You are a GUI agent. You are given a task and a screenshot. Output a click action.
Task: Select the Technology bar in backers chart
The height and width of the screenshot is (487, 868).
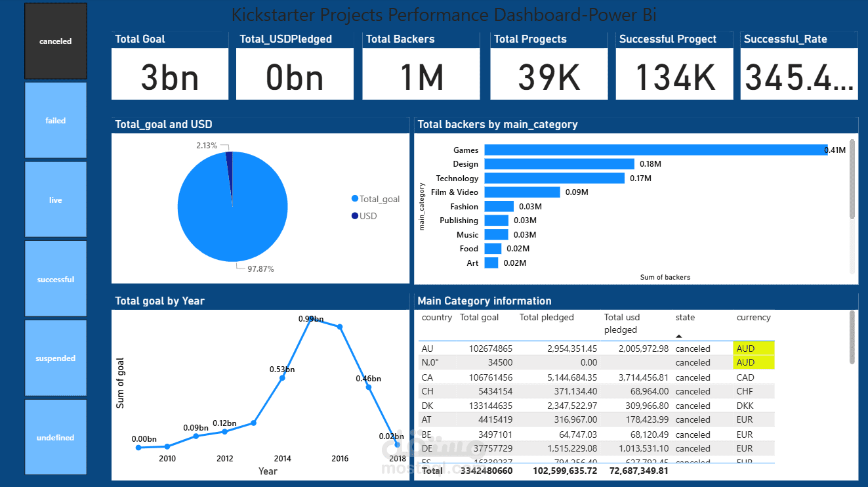[554, 178]
